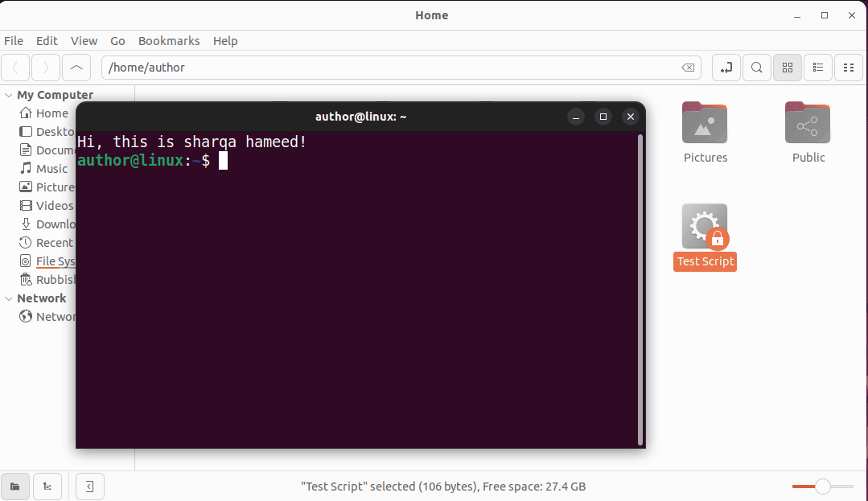Go back with the left arrow button
868x501 pixels.
point(15,68)
